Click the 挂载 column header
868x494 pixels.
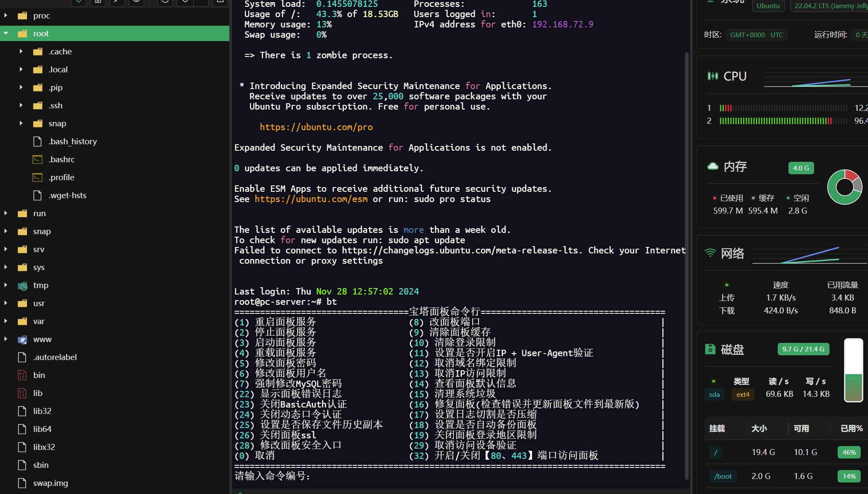click(x=717, y=429)
